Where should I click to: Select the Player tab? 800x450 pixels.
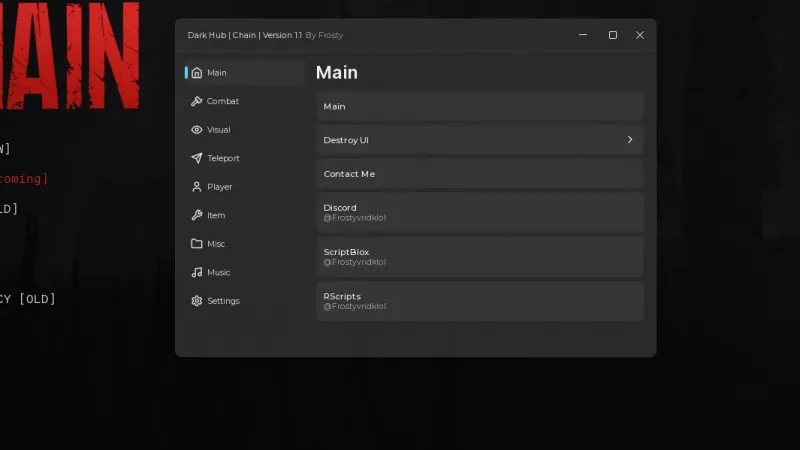pos(219,187)
